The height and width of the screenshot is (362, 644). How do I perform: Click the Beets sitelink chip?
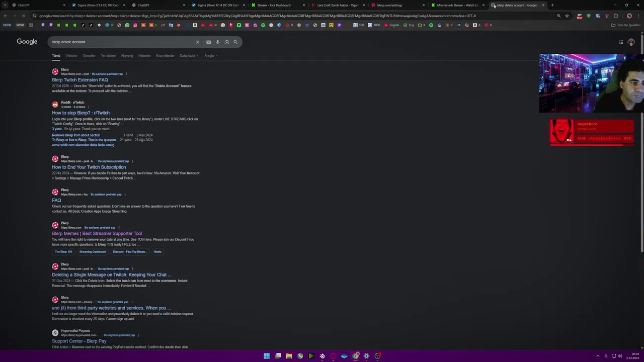pyautogui.click(x=158, y=252)
